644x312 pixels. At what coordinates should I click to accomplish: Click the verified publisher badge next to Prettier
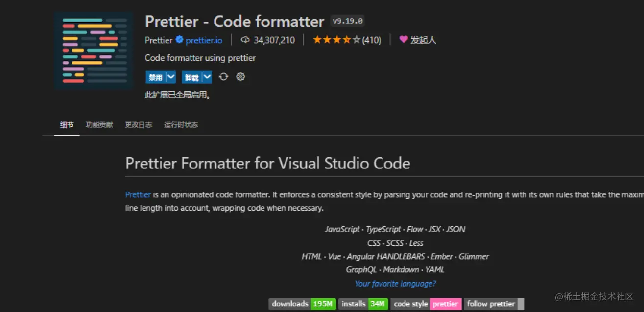coord(180,40)
